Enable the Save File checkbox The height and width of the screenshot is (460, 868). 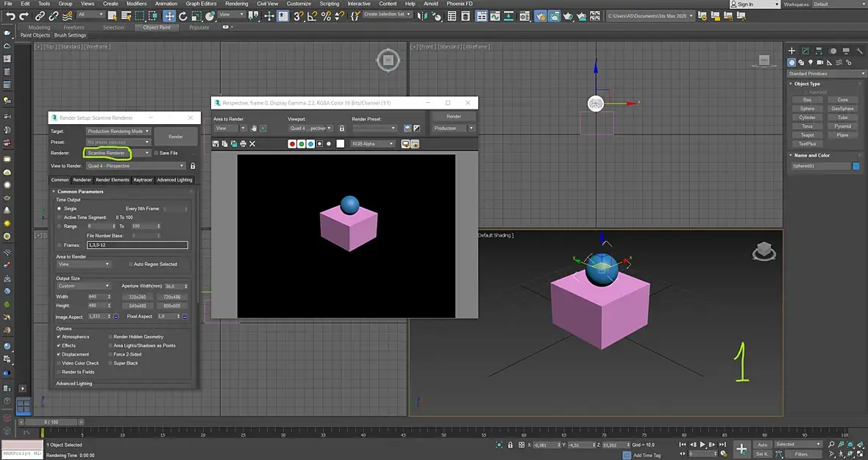click(x=156, y=153)
